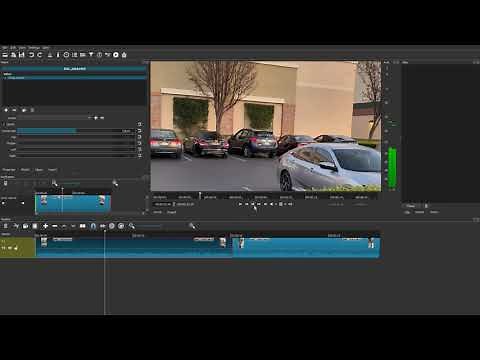Image resolution: width=480 pixels, height=360 pixels.
Task: Remove the selected filter with the minus button
Action: (14, 110)
